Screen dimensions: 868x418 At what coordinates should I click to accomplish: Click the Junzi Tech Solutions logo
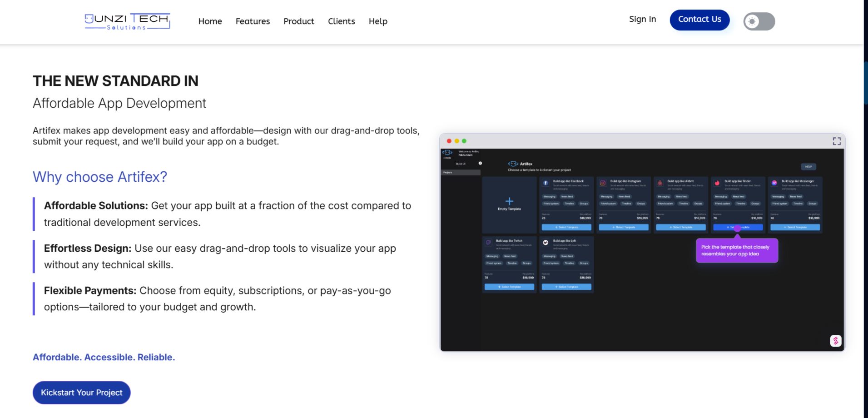pos(127,21)
